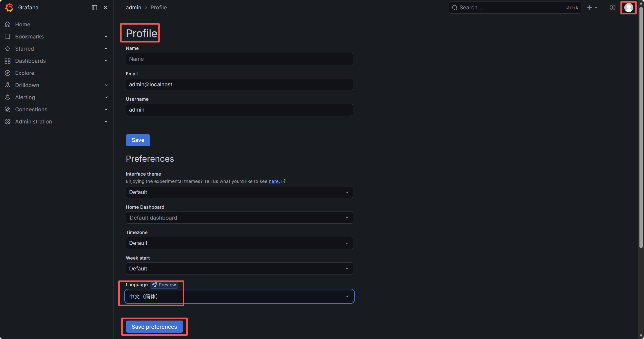Close the navigation menu with X icon

tap(106, 8)
